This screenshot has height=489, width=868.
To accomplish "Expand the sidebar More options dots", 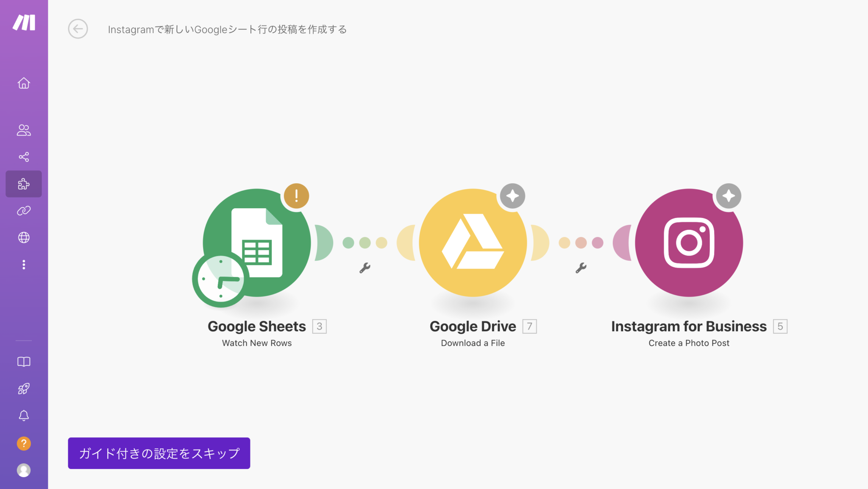I will click(24, 265).
